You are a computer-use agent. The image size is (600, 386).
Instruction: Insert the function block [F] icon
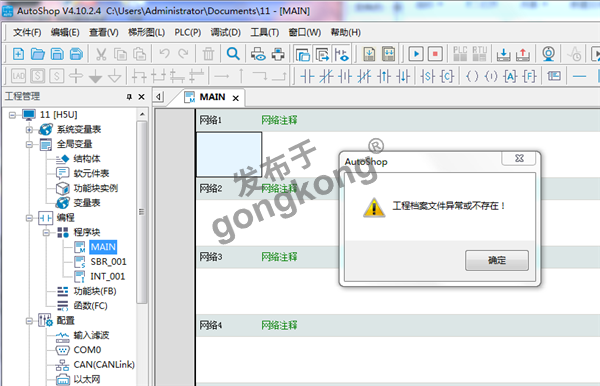click(530, 76)
